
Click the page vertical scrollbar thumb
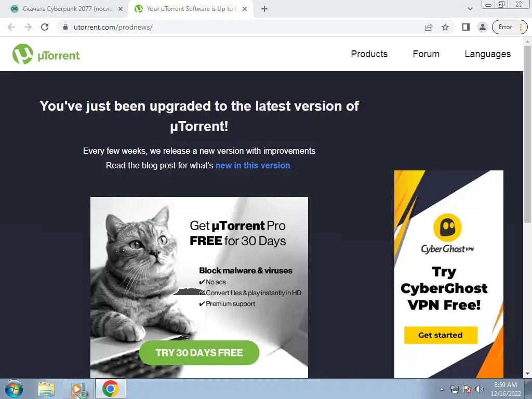point(527,134)
